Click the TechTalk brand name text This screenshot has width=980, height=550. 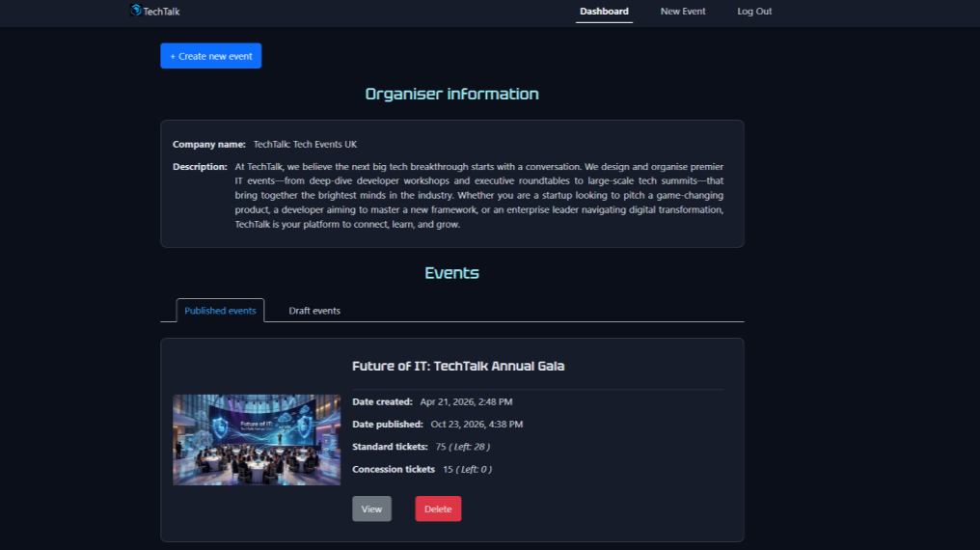(161, 12)
